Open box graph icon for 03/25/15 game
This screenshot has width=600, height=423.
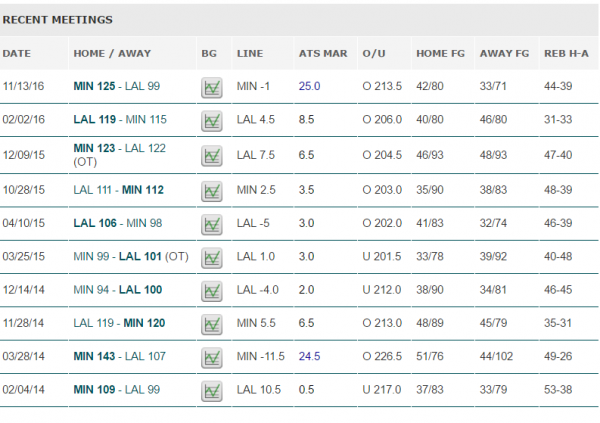pyautogui.click(x=212, y=258)
